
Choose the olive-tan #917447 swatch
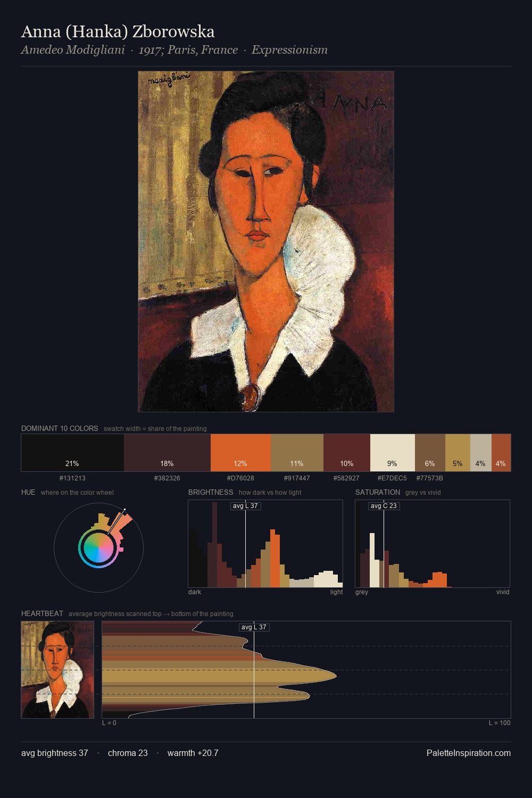tap(297, 453)
